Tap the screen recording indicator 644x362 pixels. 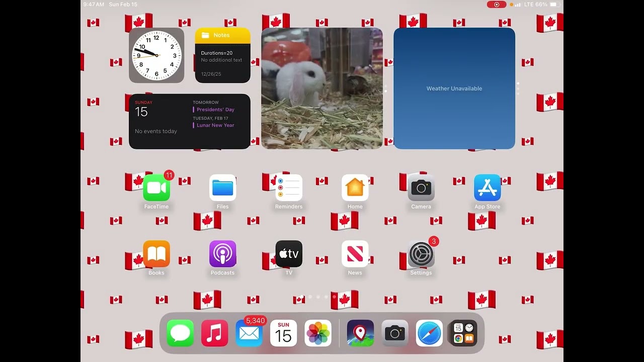pos(497,5)
